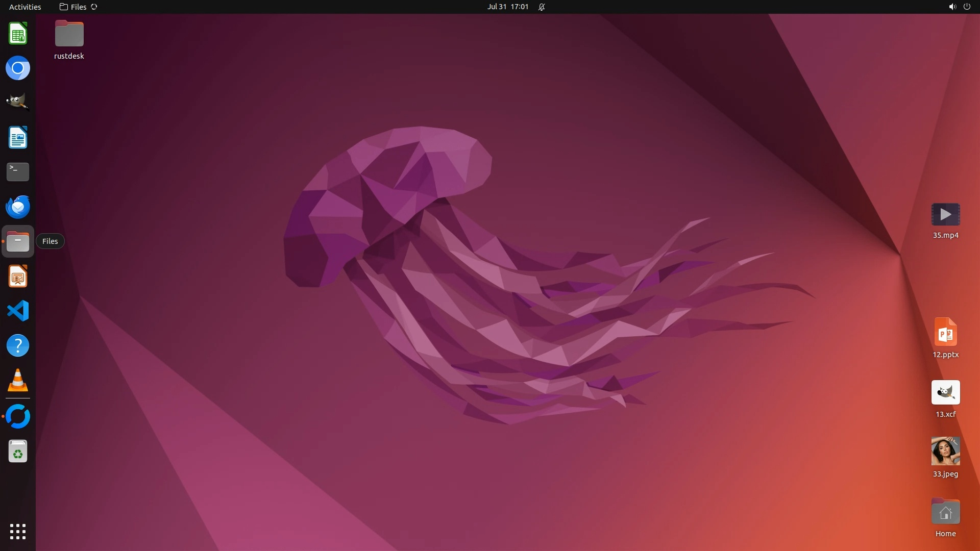Open the Trash dock icon
980x551 pixels.
(18, 452)
